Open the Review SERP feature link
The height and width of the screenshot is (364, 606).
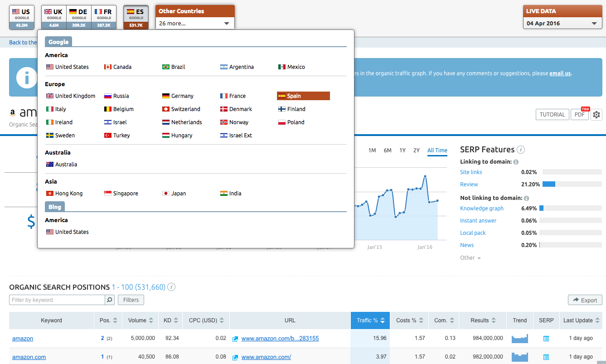[469, 184]
